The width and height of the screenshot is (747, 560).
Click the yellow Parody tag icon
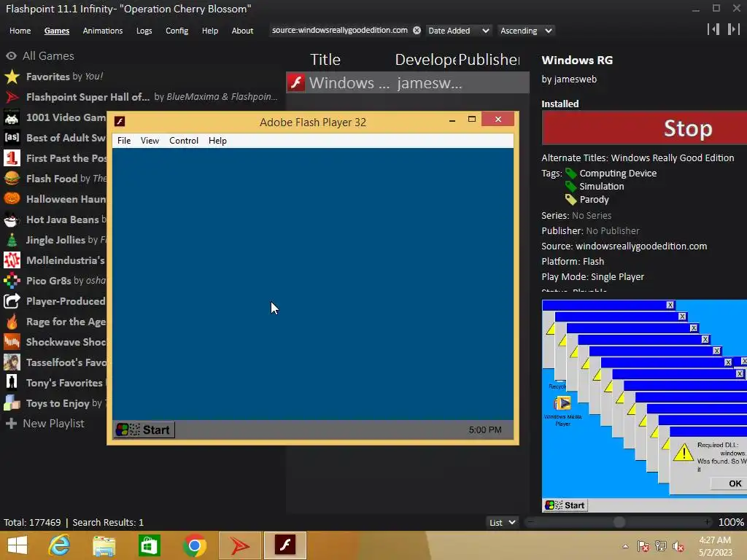(x=570, y=200)
